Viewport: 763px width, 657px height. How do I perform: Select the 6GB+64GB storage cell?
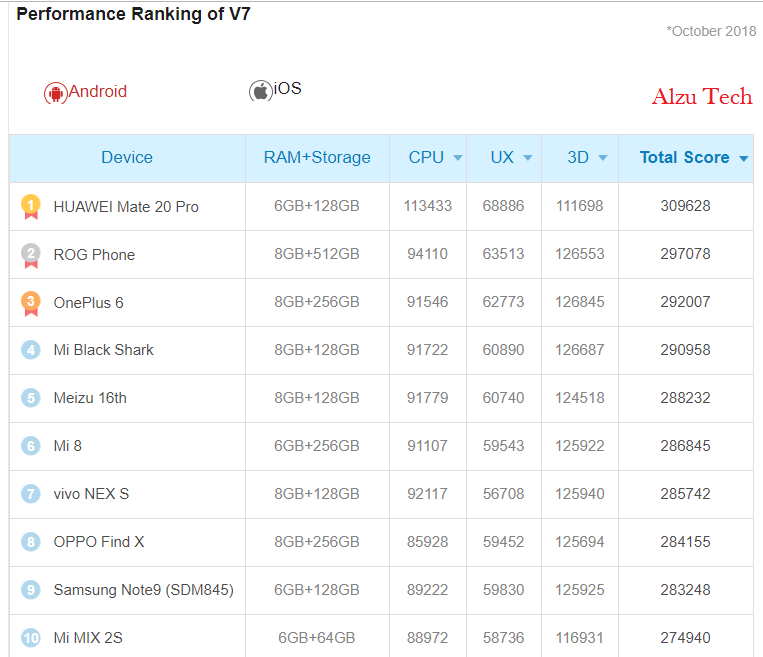point(317,638)
